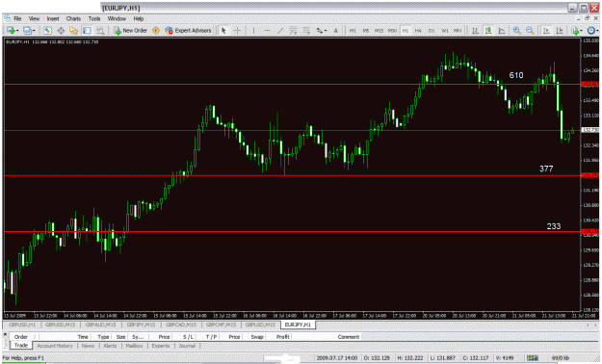602x364 pixels.
Task: Open the Data Window crosshair-target icon
Action: pos(61,31)
